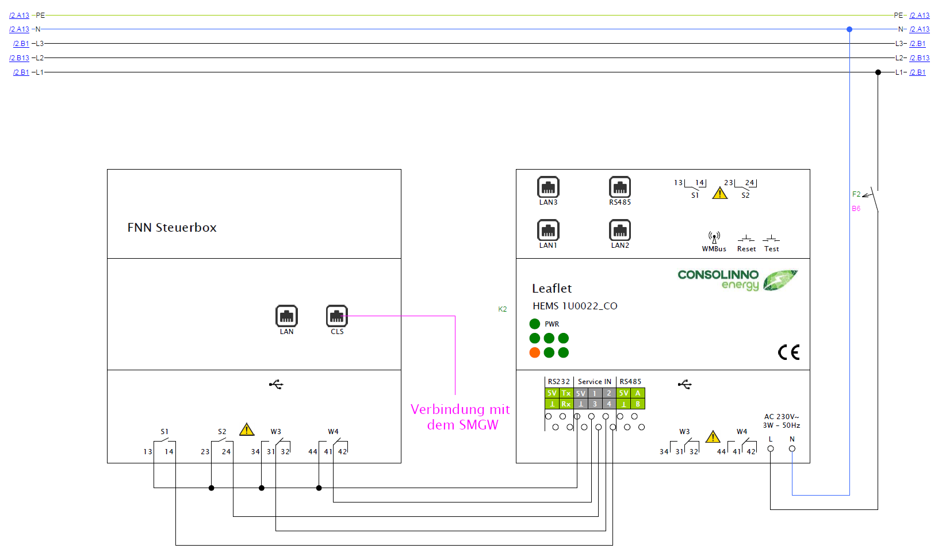Viewport: 942px width, 560px height.
Task: Select the LAN1 port icon on Leaflet
Action: tap(548, 231)
